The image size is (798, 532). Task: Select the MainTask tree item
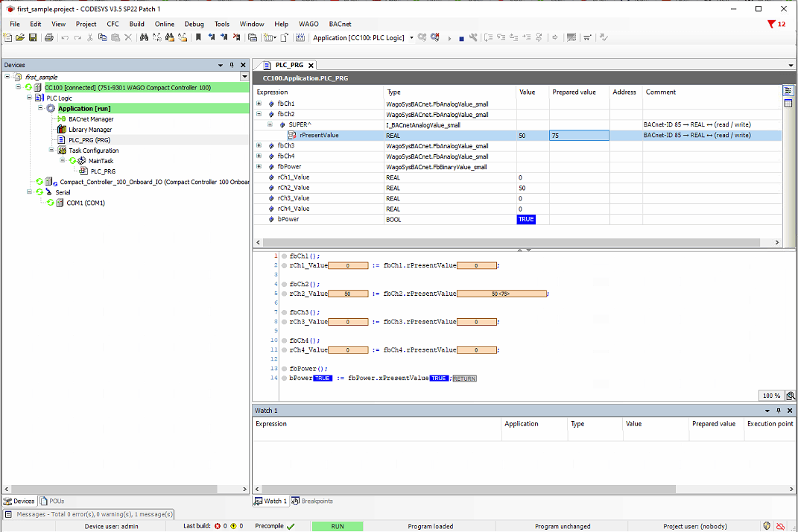(x=101, y=161)
